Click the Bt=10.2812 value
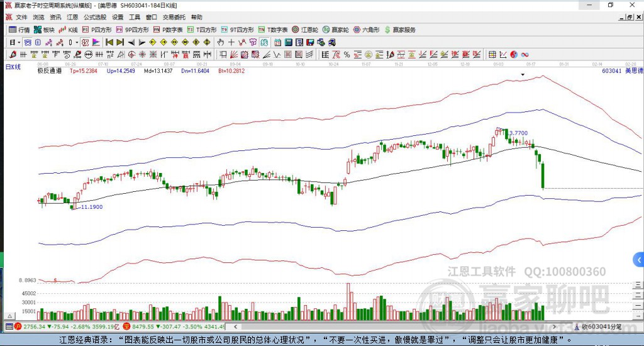644x346 pixels. (x=231, y=70)
